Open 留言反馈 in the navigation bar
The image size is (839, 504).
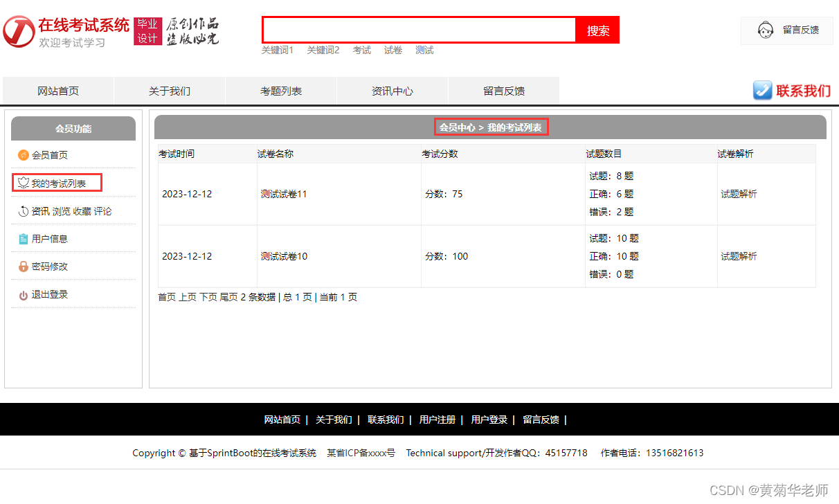(x=504, y=91)
